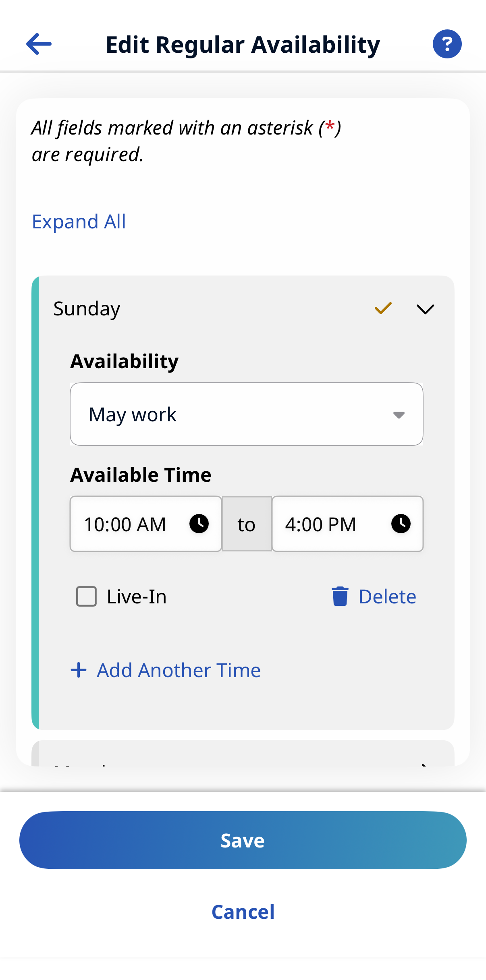Image resolution: width=486 pixels, height=980 pixels.
Task: Click the Delete link text
Action: pos(387,597)
